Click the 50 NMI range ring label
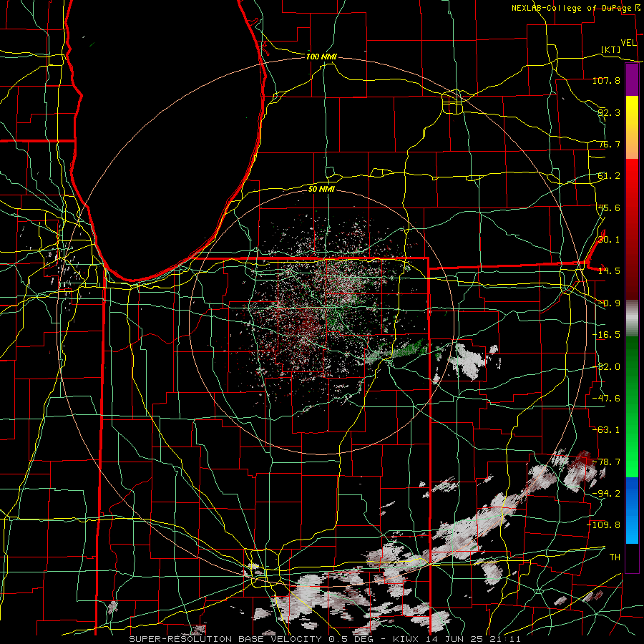Viewport: 644px width, 644px height. 321,189
